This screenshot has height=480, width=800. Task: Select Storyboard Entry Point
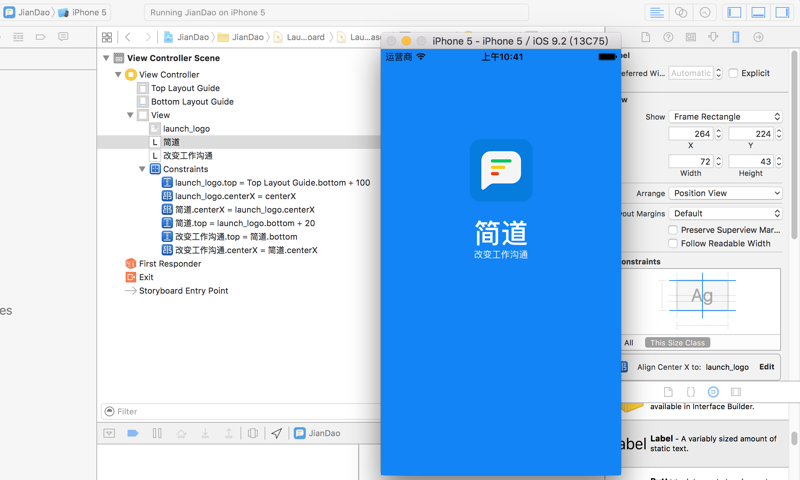click(x=183, y=291)
